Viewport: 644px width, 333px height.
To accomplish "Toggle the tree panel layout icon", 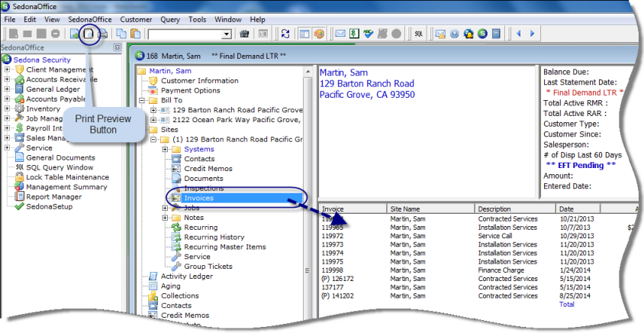I will tap(304, 34).
